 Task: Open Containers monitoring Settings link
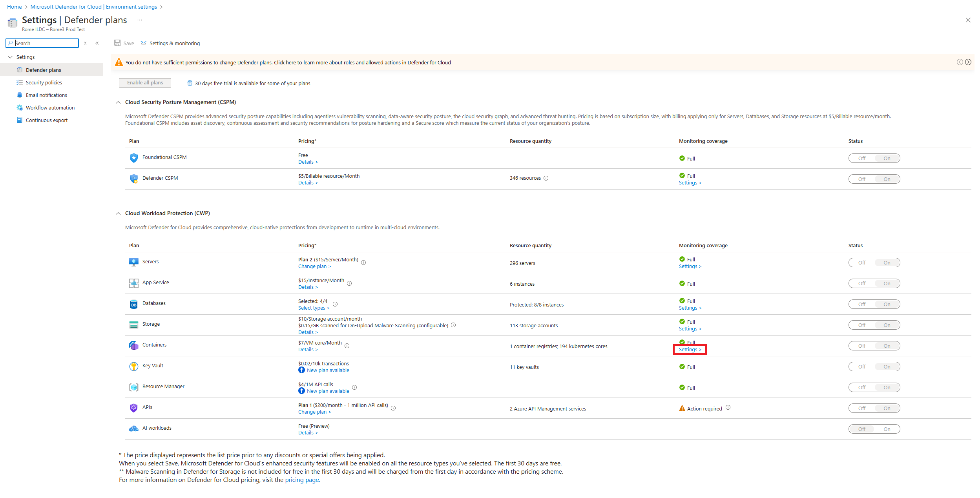point(690,349)
